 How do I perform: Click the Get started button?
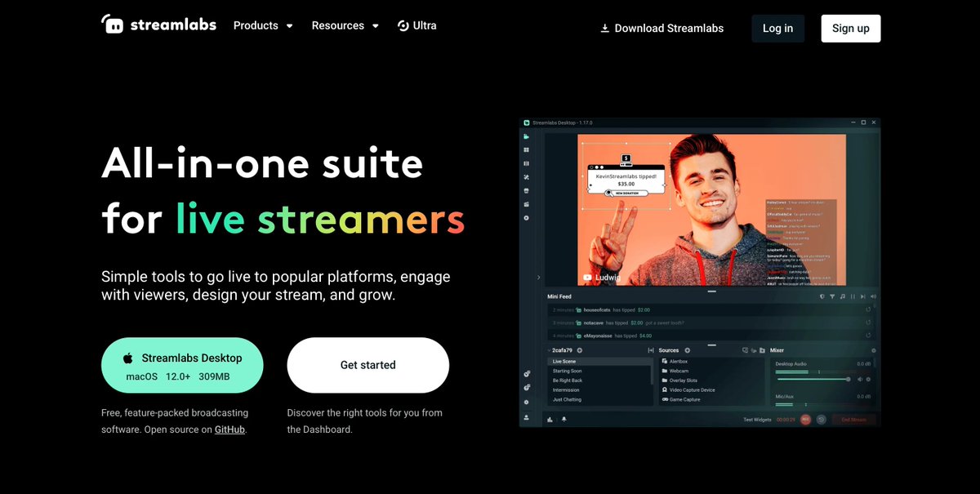click(367, 365)
